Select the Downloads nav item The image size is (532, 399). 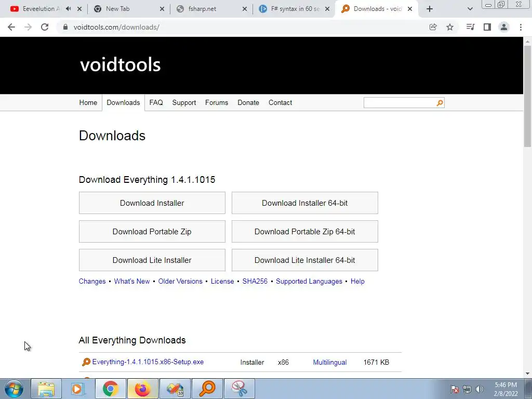pos(123,102)
